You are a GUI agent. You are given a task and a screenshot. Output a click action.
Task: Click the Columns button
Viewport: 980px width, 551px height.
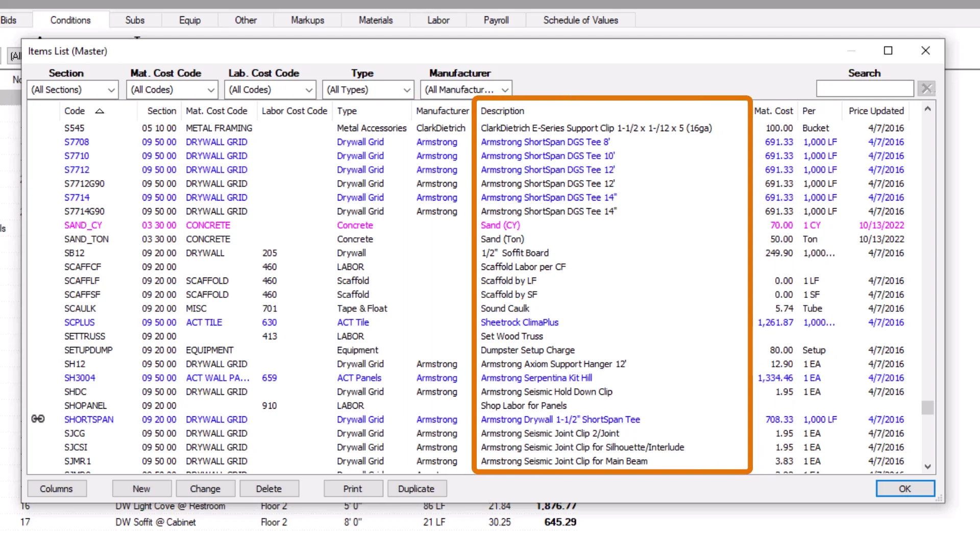click(56, 489)
